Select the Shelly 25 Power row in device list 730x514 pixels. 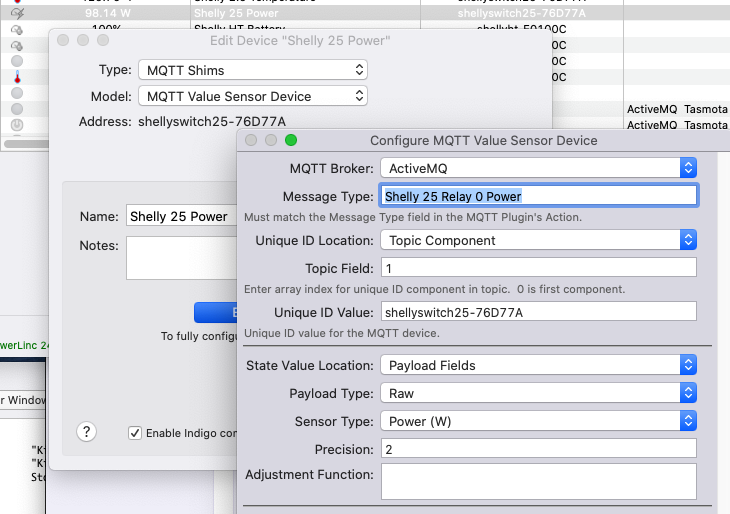click(x=365, y=13)
